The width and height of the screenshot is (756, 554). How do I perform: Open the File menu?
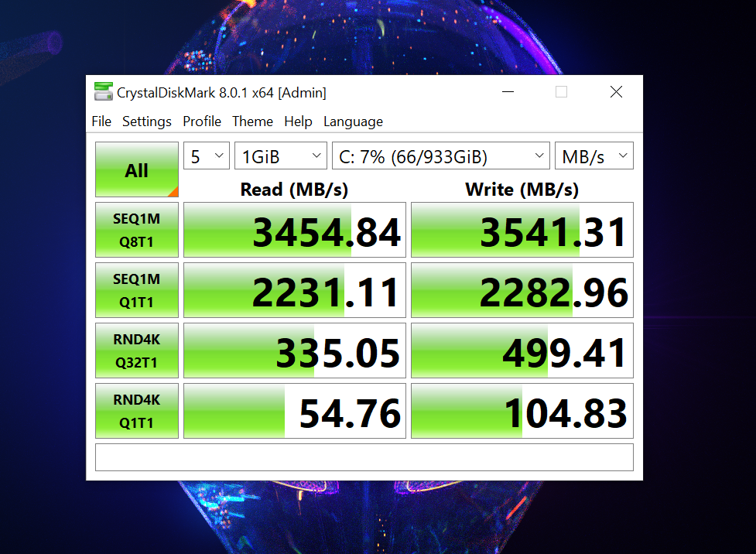(x=101, y=121)
